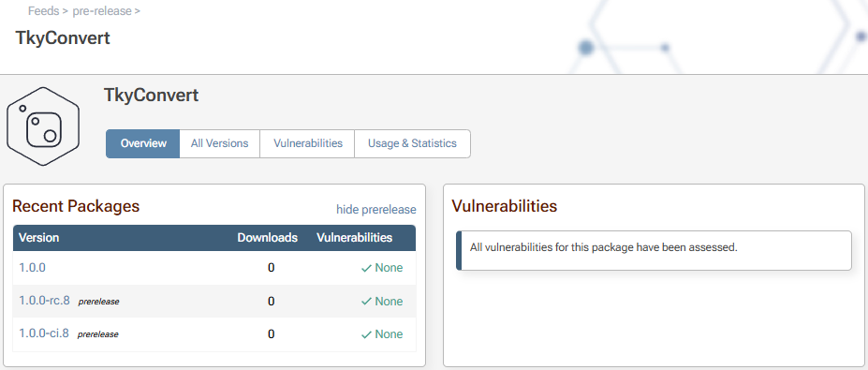Click the checkmark icon in 1.0.0-ci.8 row

(366, 334)
